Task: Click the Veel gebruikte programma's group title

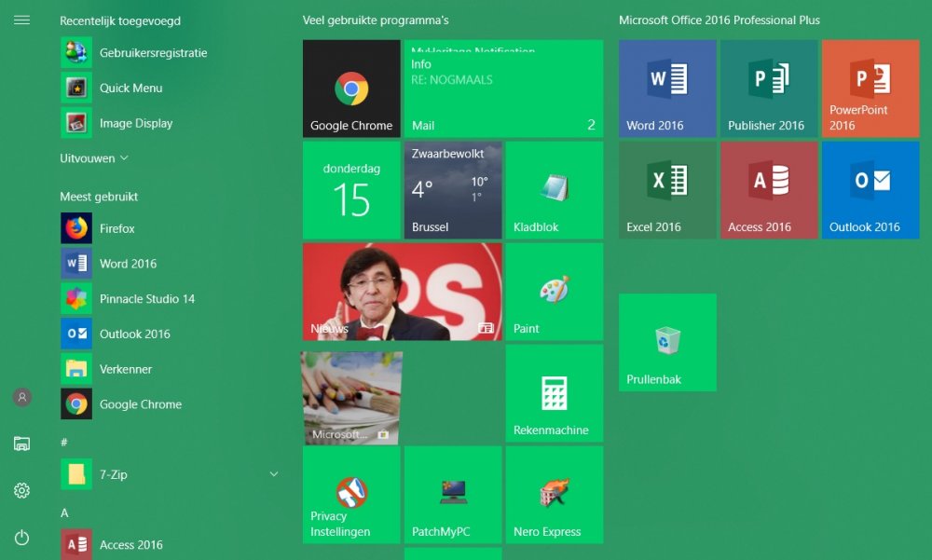Action: point(376,20)
